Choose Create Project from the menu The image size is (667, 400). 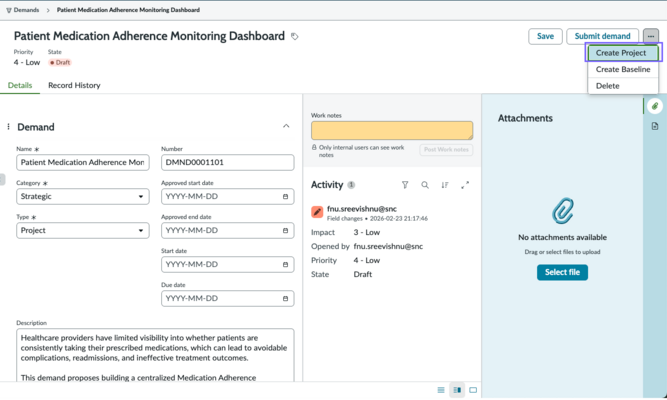tap(623, 53)
